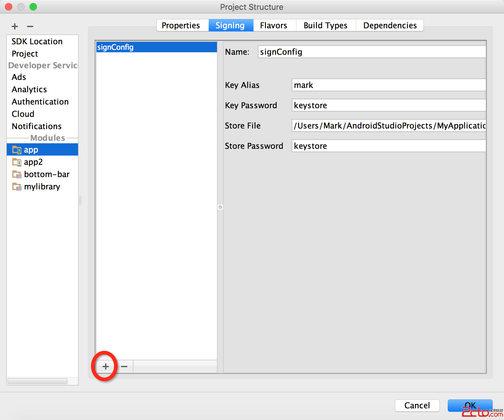Select the app2 module icon
Screen dimensions: 504x420
(x=17, y=162)
